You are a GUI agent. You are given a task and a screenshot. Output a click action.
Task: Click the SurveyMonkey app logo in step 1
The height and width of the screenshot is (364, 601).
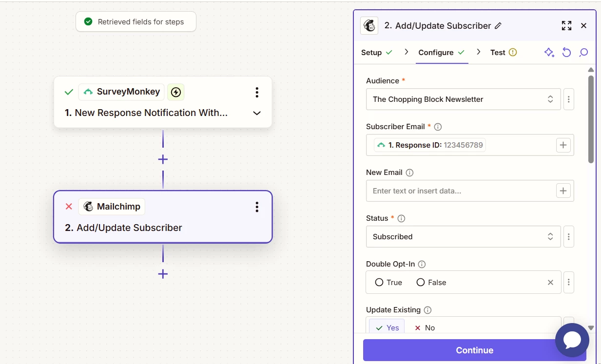click(x=88, y=92)
